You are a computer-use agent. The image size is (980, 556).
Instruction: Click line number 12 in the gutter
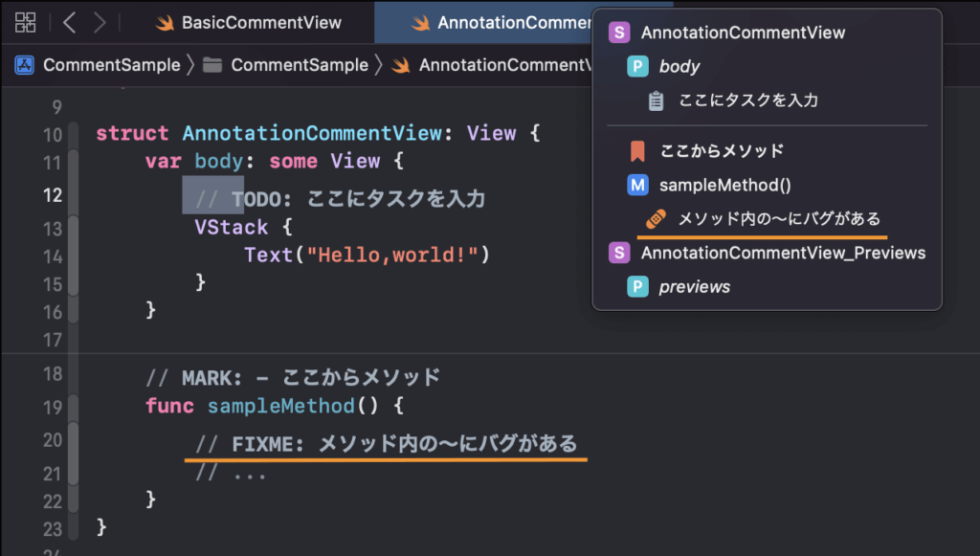[x=53, y=195]
